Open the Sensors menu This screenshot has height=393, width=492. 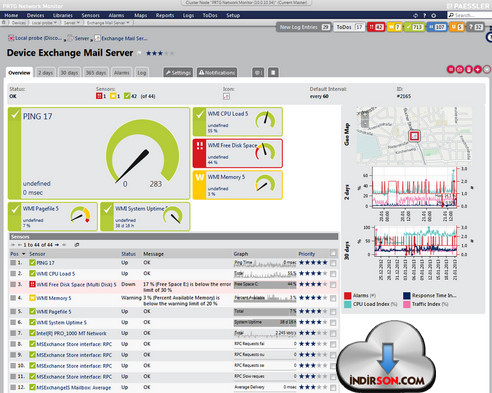pyautogui.click(x=90, y=15)
